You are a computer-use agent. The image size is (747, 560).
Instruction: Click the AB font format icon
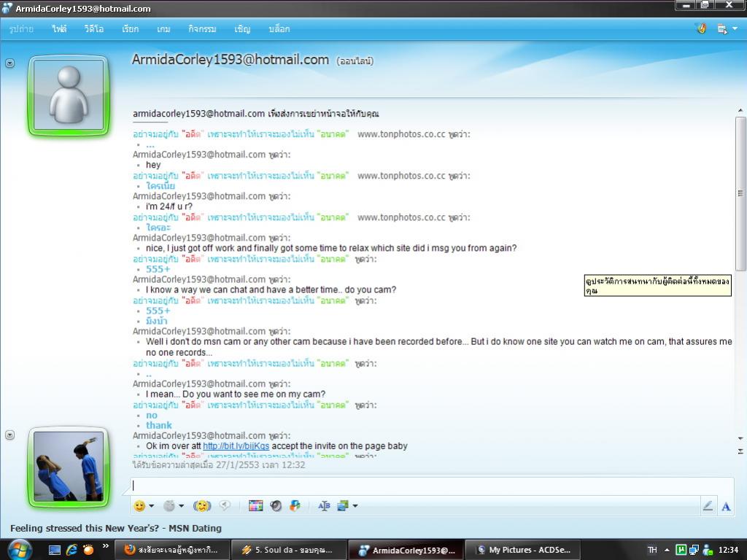(x=324, y=506)
